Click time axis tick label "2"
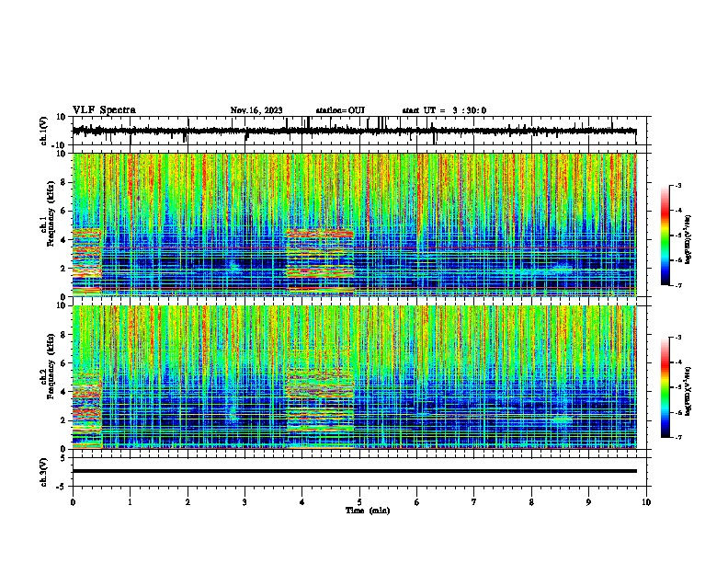 tap(188, 502)
